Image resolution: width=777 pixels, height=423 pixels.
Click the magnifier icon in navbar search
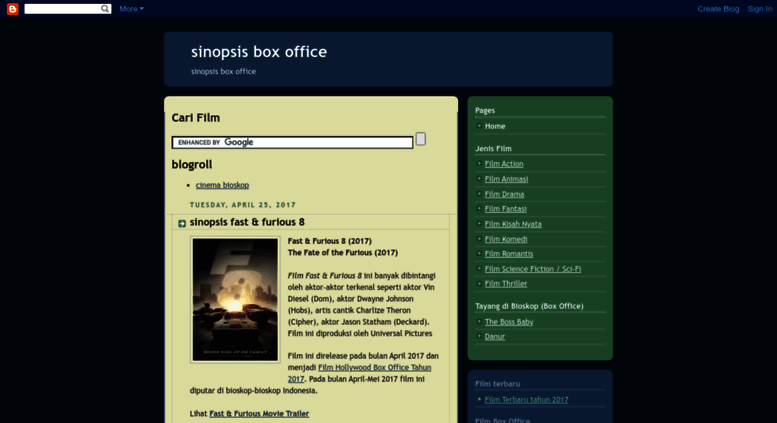(105, 9)
